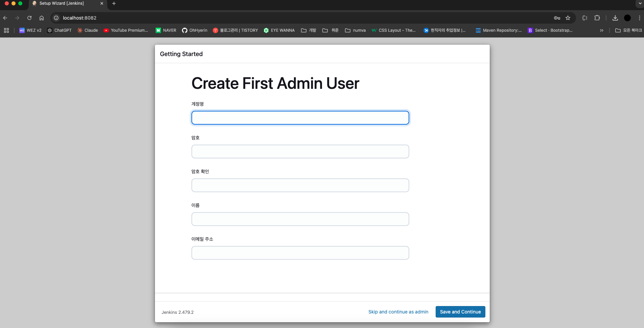Focus the 암호 확인 field

click(300, 185)
